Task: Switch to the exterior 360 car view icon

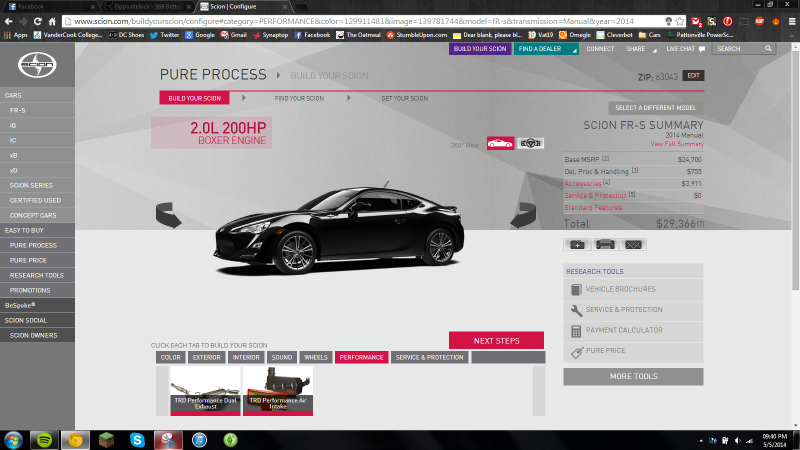Action: [500, 143]
